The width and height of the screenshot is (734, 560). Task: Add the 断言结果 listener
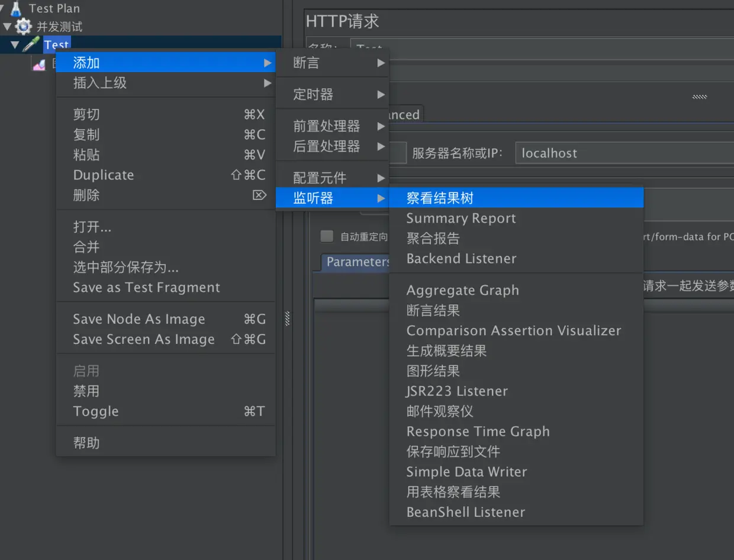pyautogui.click(x=516, y=310)
